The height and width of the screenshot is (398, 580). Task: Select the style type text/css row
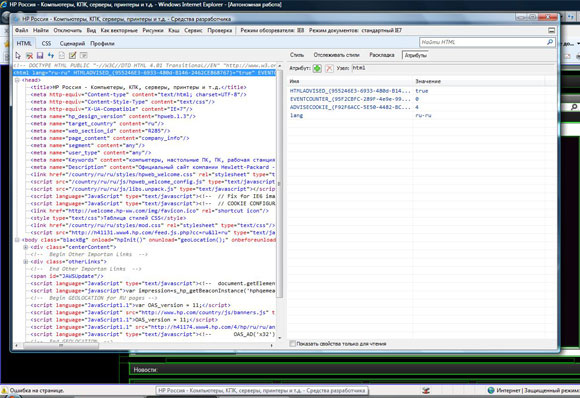tap(108, 218)
